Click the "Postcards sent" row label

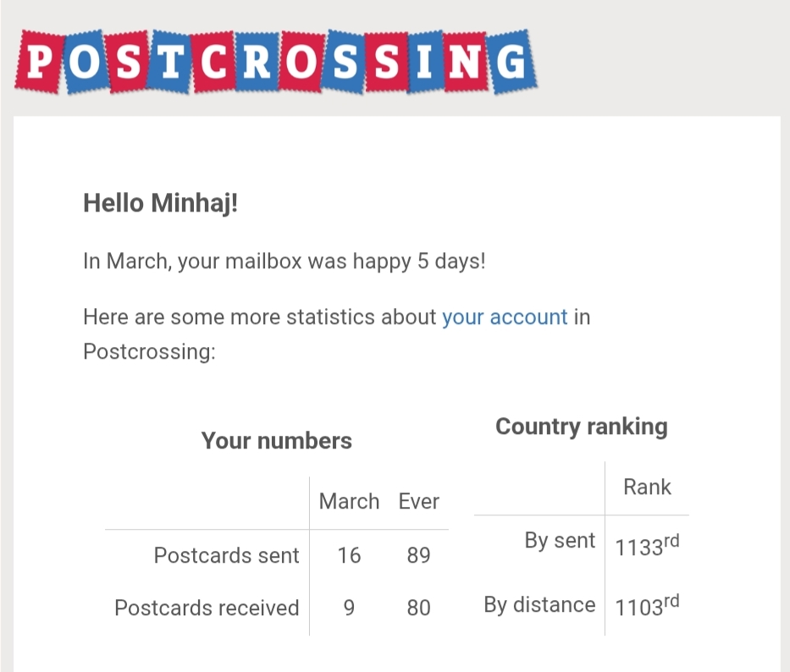tap(226, 555)
